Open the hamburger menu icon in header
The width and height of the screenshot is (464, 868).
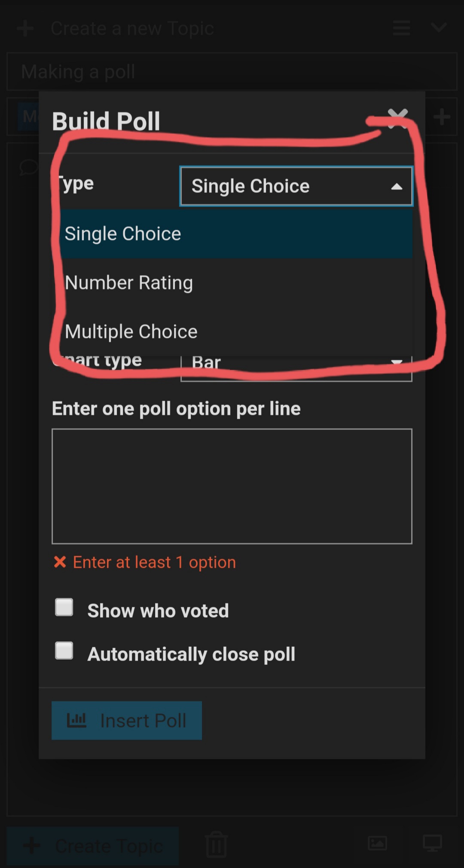click(401, 28)
